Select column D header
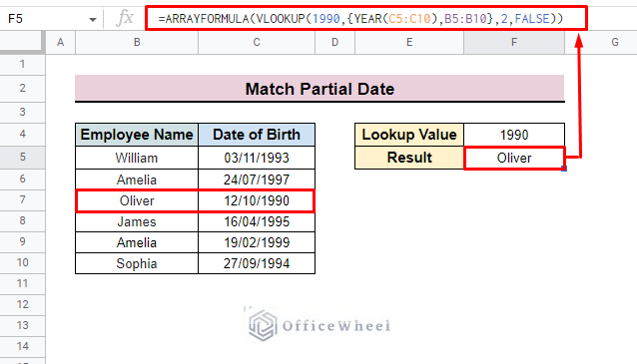The width and height of the screenshot is (637, 364). (334, 42)
